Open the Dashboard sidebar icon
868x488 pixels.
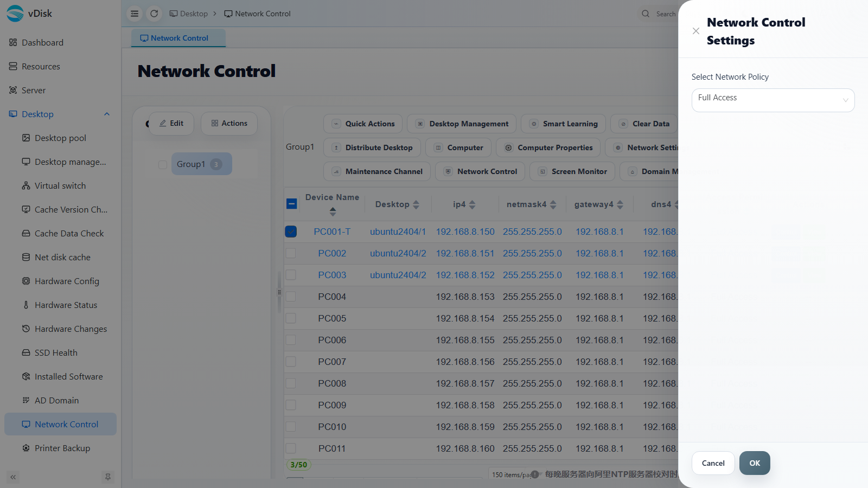(x=13, y=42)
